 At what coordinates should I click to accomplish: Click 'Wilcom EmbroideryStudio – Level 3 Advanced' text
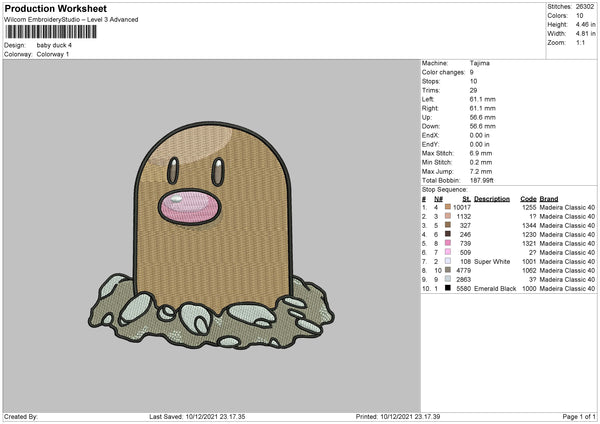click(x=71, y=20)
